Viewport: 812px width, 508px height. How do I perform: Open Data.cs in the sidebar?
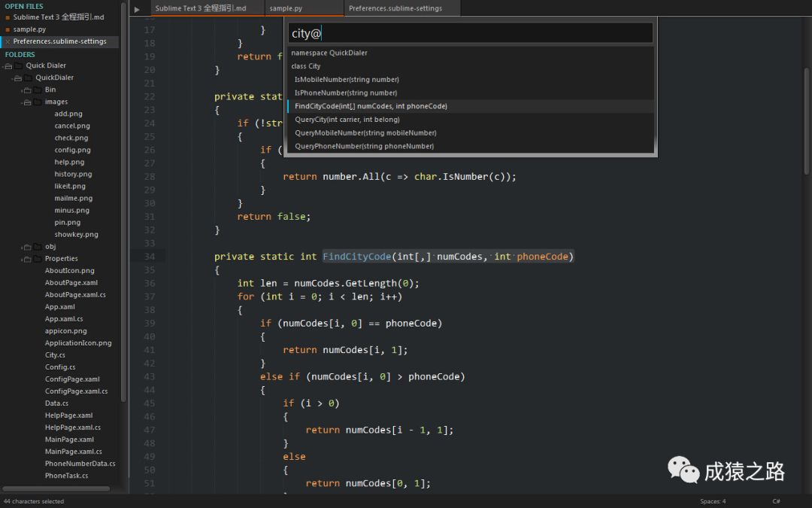(56, 403)
